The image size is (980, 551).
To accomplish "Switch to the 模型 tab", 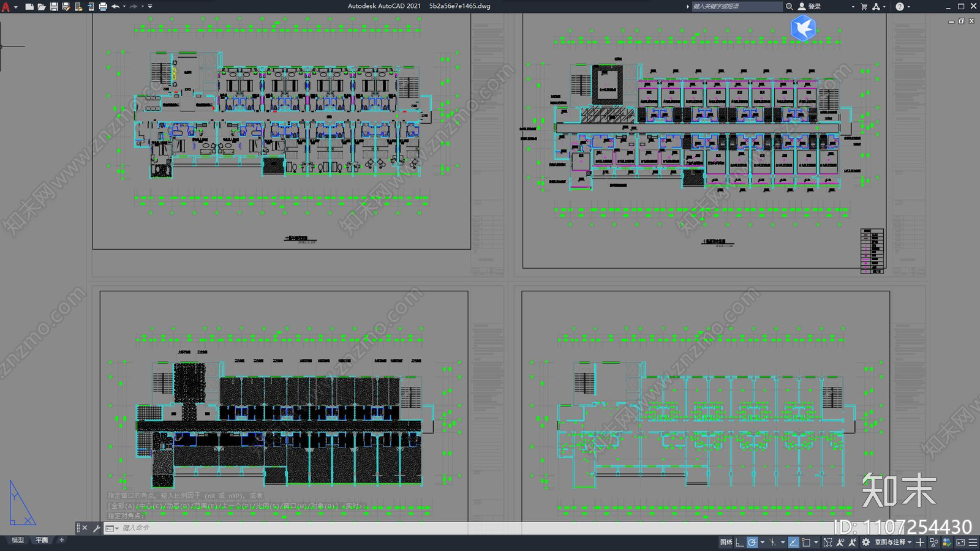I will [x=18, y=540].
